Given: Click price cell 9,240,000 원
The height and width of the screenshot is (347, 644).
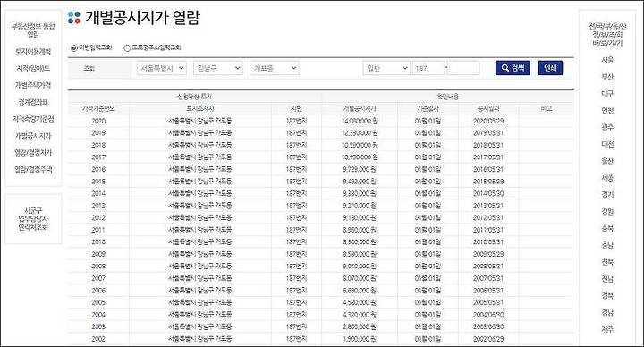Looking at the screenshot, I should tap(360, 206).
